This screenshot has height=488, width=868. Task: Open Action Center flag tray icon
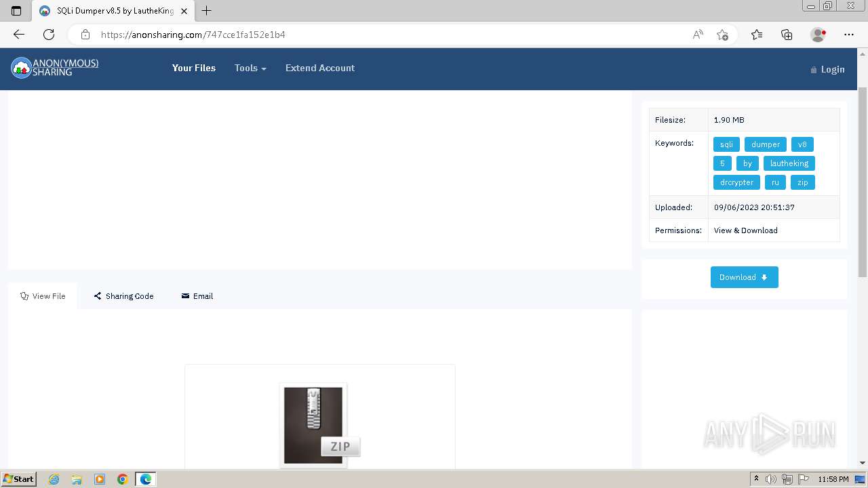803,479
